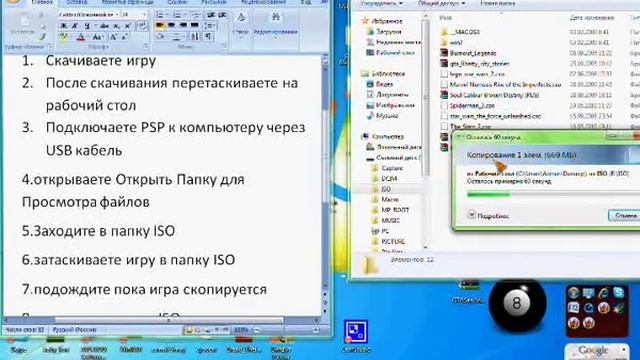Image resolution: width=640 pixels, height=360 pixels.
Task: Align text right in Word
Action: click(183, 25)
